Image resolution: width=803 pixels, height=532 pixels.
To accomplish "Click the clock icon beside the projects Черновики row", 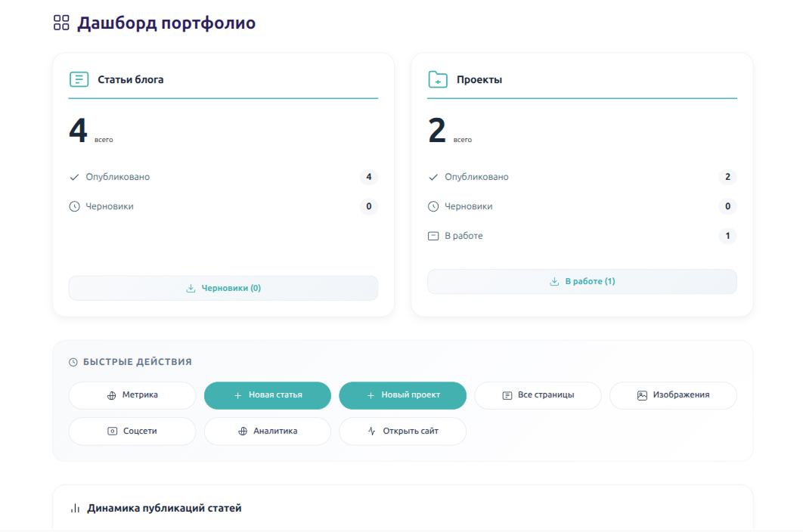I will pos(433,206).
